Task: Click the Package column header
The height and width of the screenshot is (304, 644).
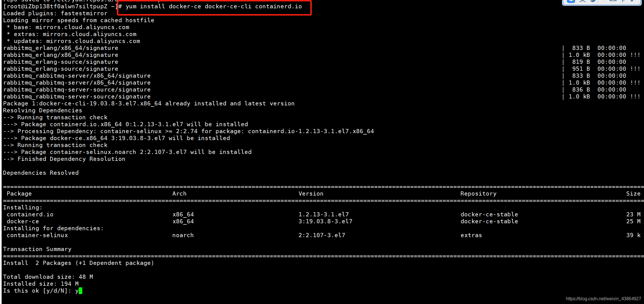Action: click(19, 194)
